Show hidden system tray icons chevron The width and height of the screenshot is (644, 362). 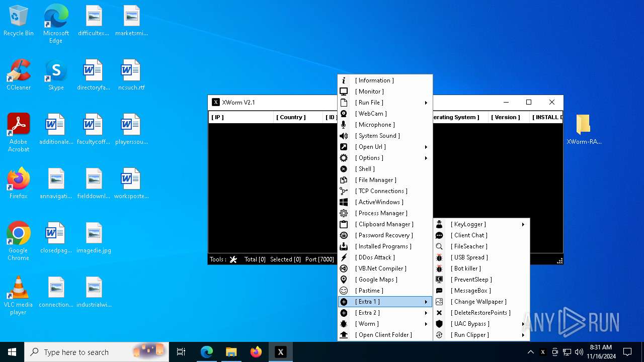[530, 352]
